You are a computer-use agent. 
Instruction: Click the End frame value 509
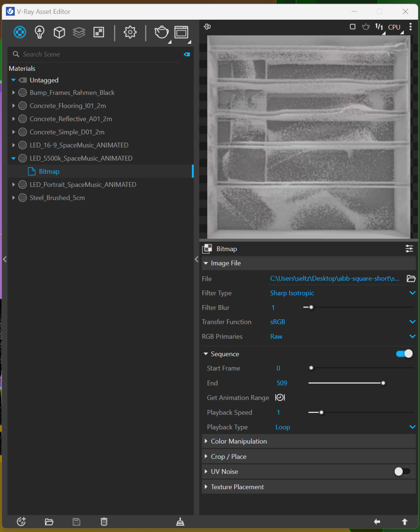pyautogui.click(x=282, y=383)
